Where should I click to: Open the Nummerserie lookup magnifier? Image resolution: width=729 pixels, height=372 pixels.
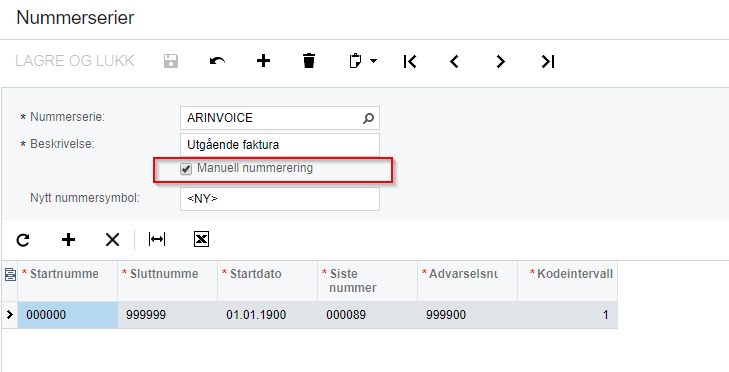click(368, 119)
